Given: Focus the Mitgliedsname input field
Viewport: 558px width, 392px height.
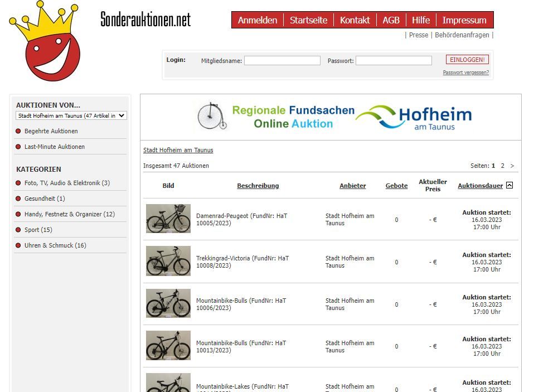Looking at the screenshot, I should pos(282,61).
